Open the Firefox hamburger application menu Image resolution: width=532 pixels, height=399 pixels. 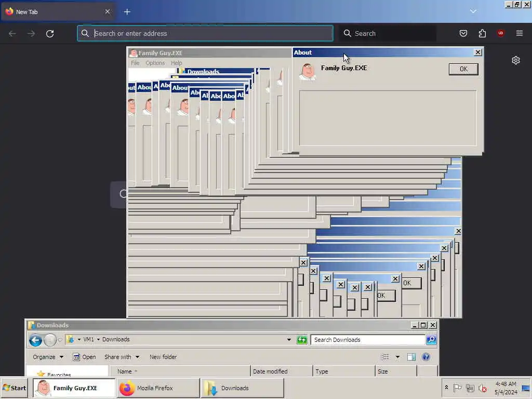pos(520,33)
